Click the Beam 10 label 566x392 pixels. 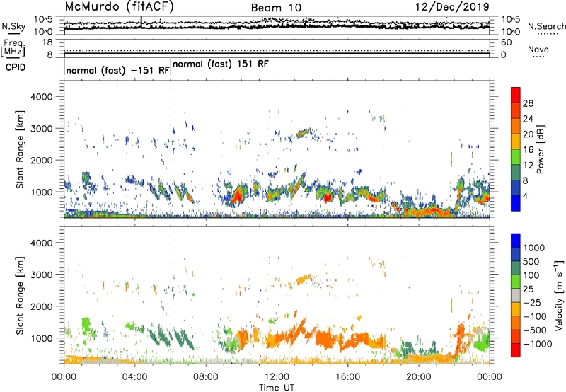tap(276, 8)
